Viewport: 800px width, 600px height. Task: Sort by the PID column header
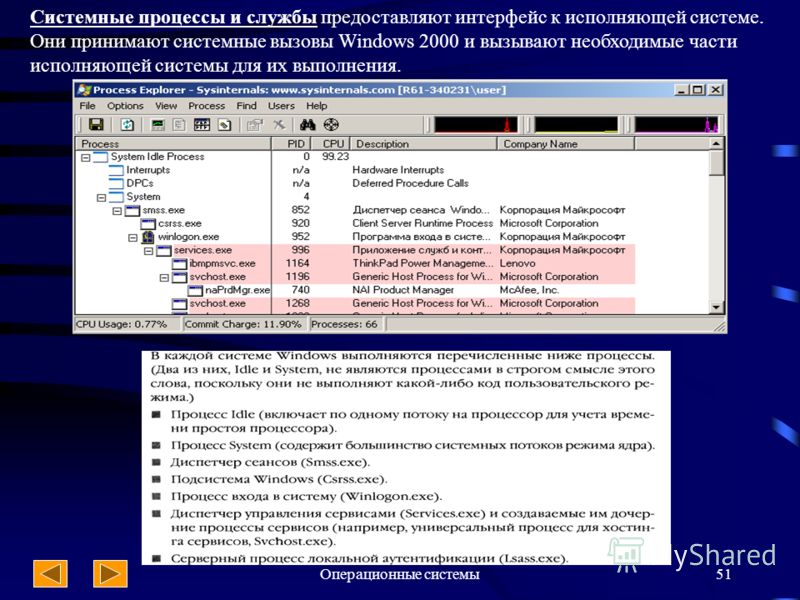(x=291, y=144)
